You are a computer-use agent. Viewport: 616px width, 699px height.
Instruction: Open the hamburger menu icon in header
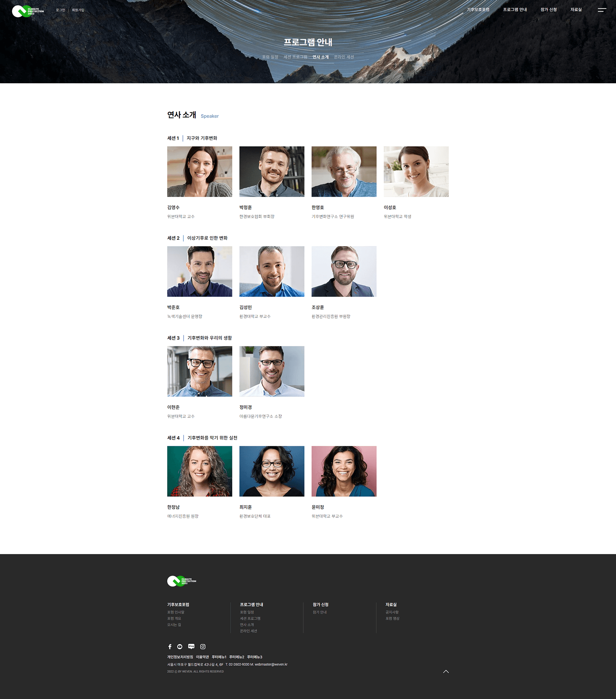point(602,10)
